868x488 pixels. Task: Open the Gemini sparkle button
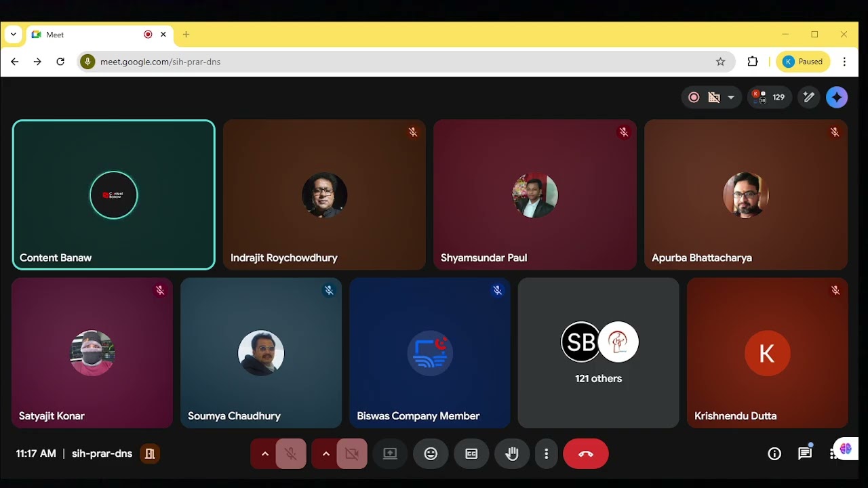837,98
